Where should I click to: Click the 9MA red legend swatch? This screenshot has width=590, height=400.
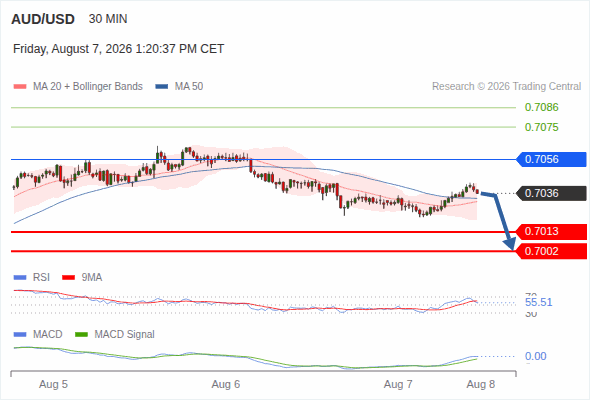(x=68, y=278)
